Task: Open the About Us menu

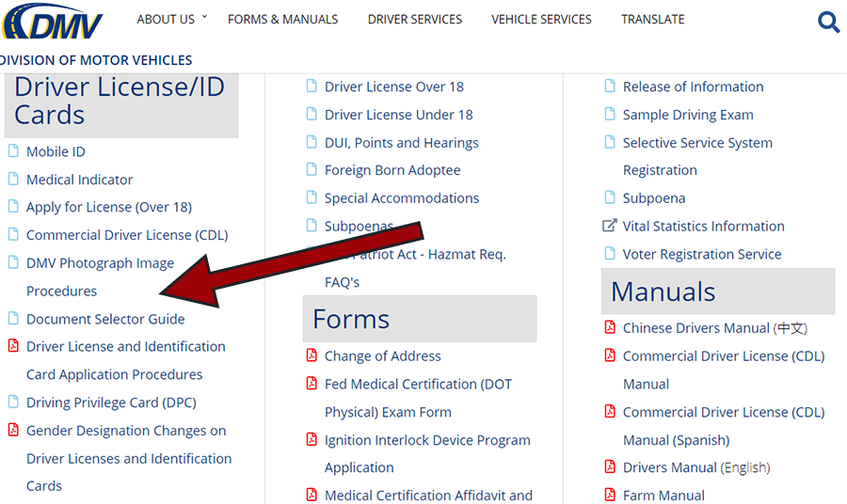Action: click(166, 20)
